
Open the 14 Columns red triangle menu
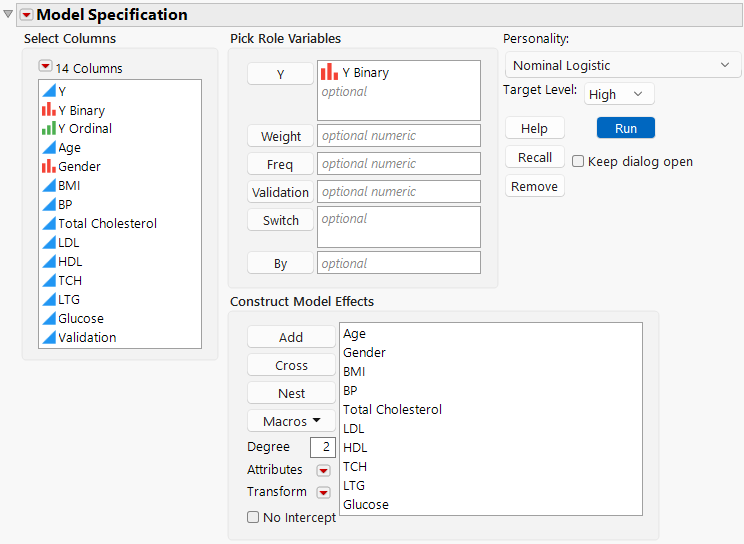[45, 68]
